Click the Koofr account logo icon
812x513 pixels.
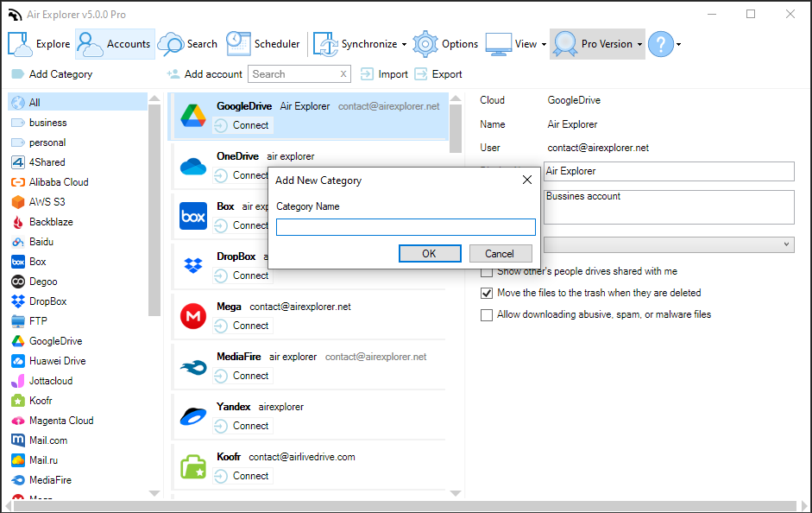click(x=193, y=466)
